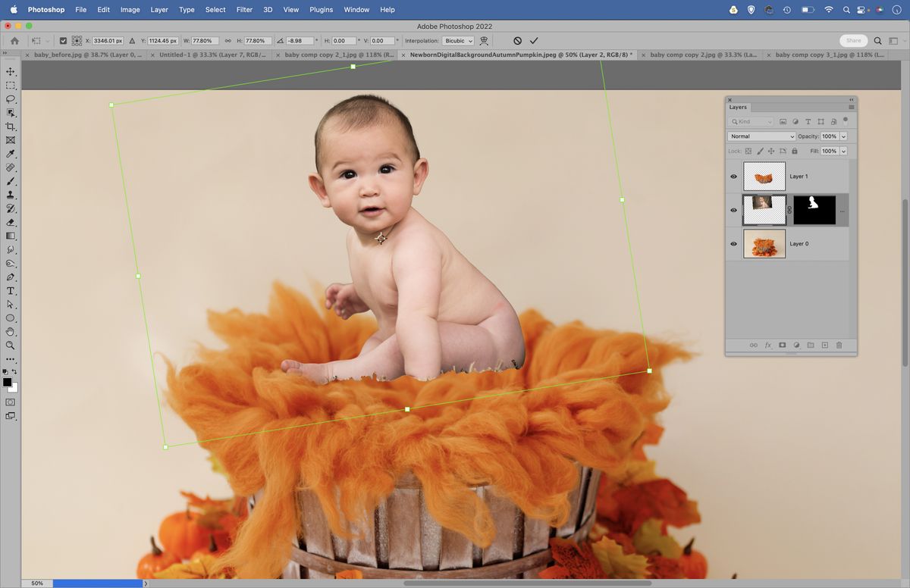This screenshot has height=588, width=910.
Task: Open the Fill slider dropdown arrow
Action: [x=843, y=151]
